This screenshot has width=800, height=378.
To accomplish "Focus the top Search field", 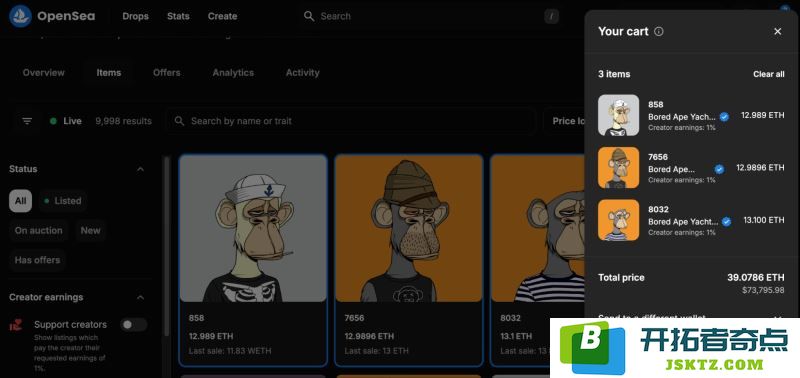I will [429, 16].
